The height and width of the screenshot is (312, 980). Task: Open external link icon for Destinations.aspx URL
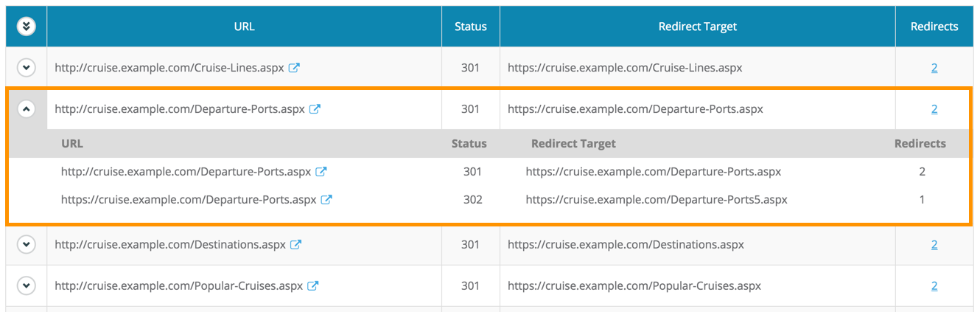pyautogui.click(x=295, y=245)
